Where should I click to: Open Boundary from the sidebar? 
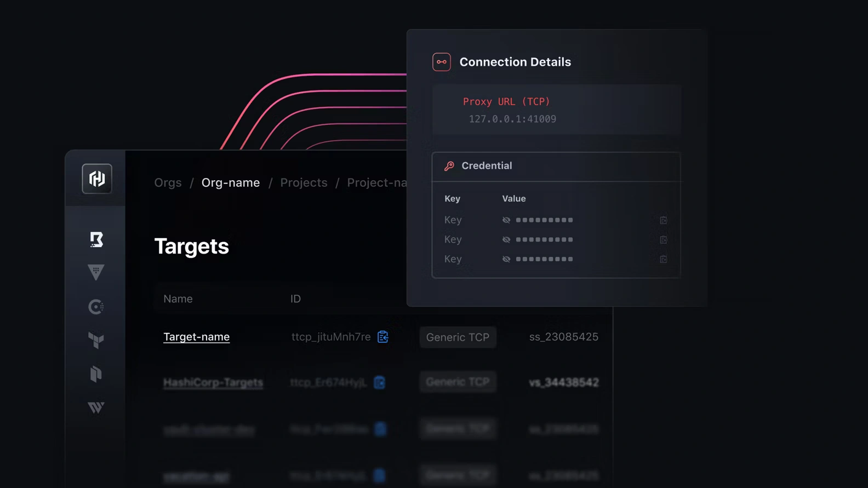coord(96,239)
